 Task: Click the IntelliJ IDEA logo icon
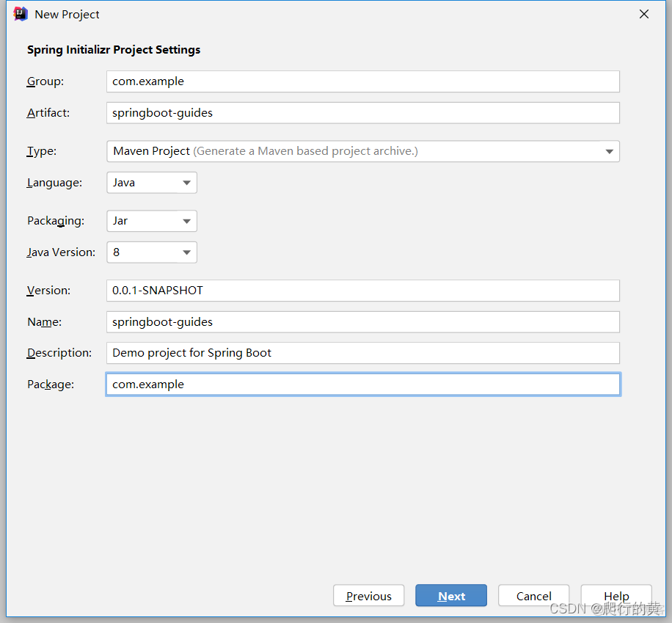pyautogui.click(x=21, y=14)
